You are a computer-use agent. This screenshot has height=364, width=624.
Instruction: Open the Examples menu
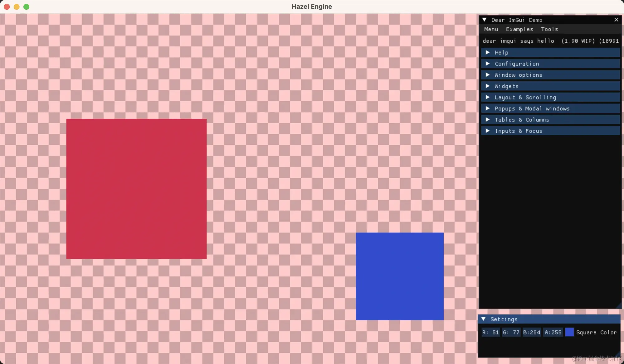(x=519, y=29)
